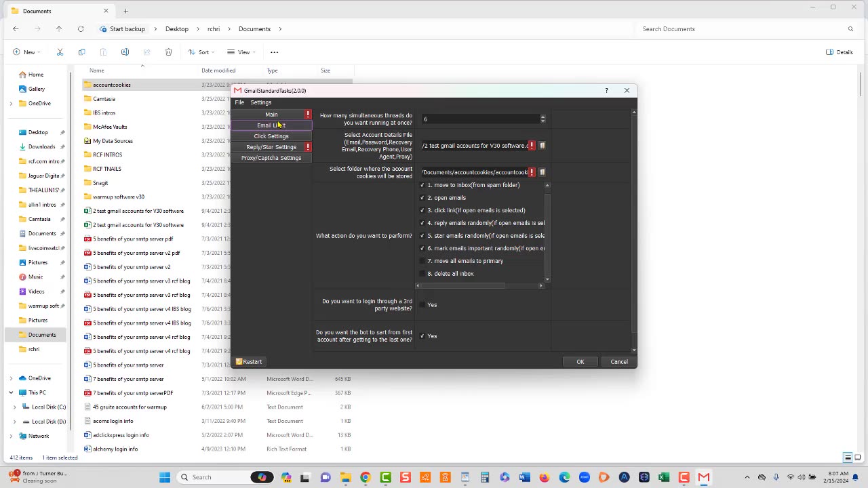Enable 'delete all inbox' action

click(422, 274)
